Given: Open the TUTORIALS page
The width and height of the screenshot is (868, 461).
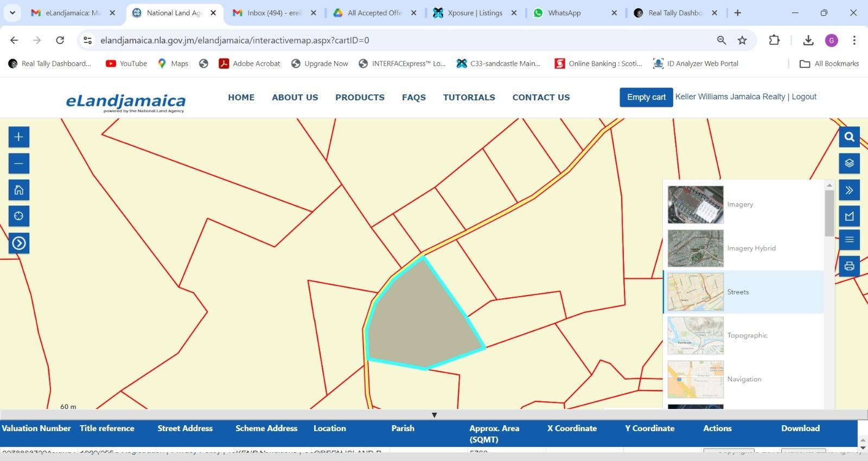Looking at the screenshot, I should 469,98.
